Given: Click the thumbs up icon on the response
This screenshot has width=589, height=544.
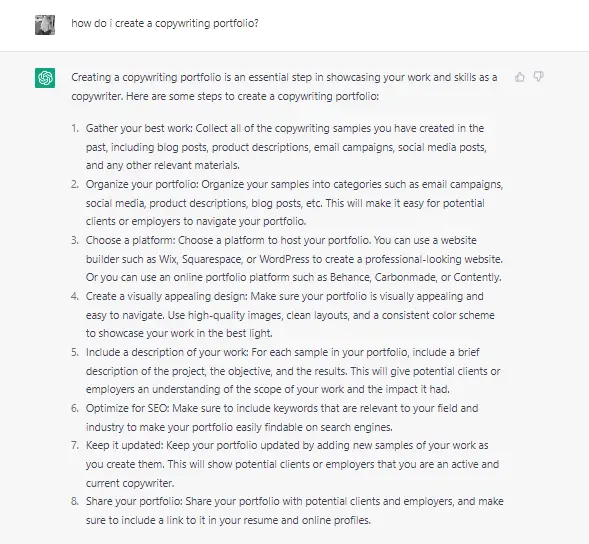Looking at the screenshot, I should click(520, 77).
